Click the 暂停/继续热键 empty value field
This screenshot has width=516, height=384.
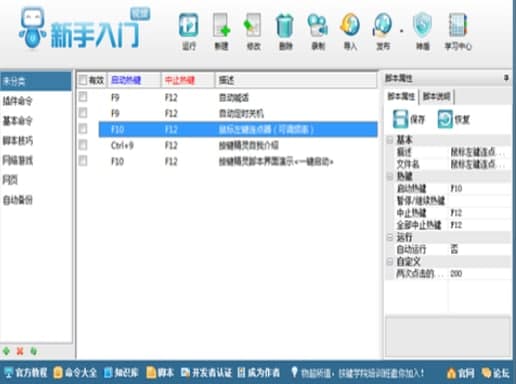point(480,201)
